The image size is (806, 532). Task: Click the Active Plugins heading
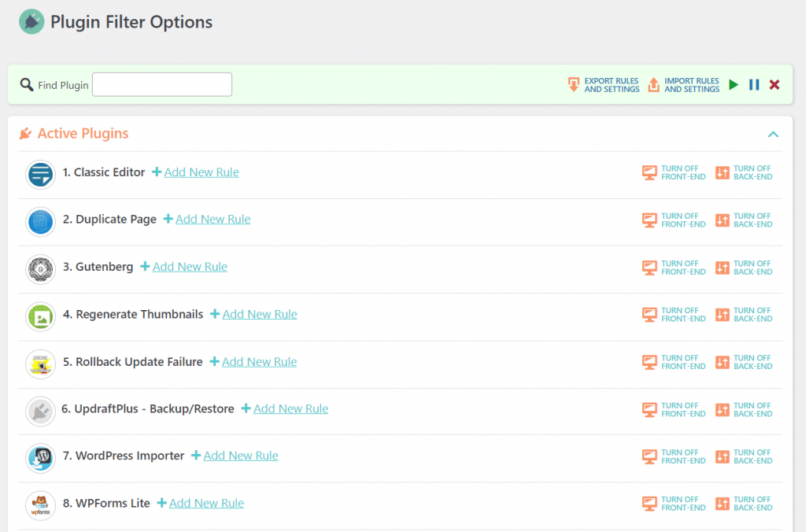[x=83, y=134]
